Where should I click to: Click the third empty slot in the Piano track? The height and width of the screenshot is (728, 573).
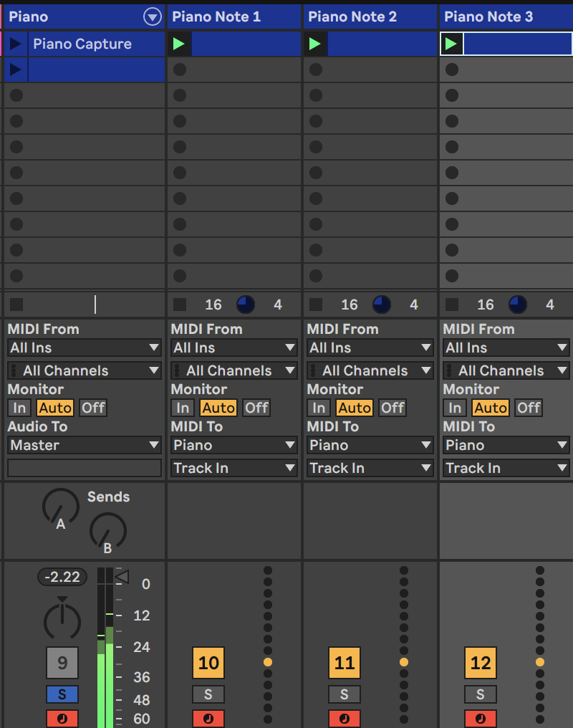[x=85, y=147]
